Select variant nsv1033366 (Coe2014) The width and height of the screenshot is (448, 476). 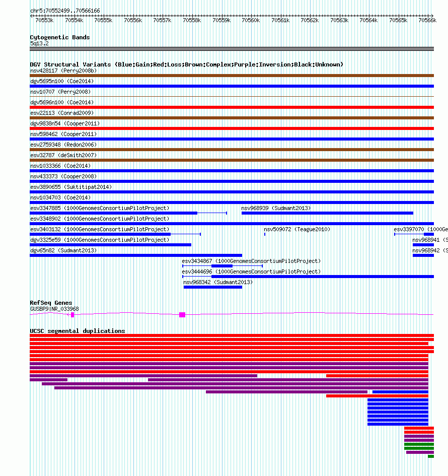[x=60, y=166]
